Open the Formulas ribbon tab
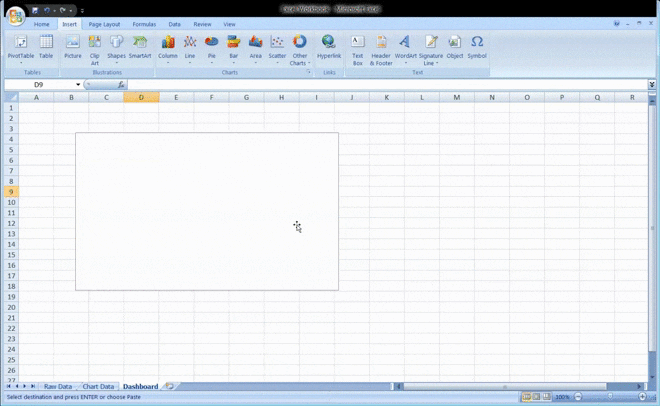The image size is (660, 406). [x=144, y=24]
